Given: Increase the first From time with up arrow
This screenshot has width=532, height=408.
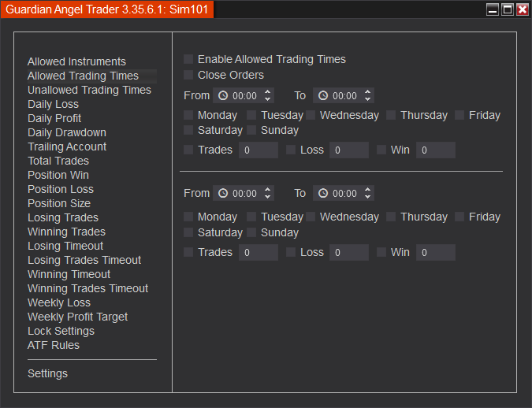Looking at the screenshot, I should pos(267,92).
